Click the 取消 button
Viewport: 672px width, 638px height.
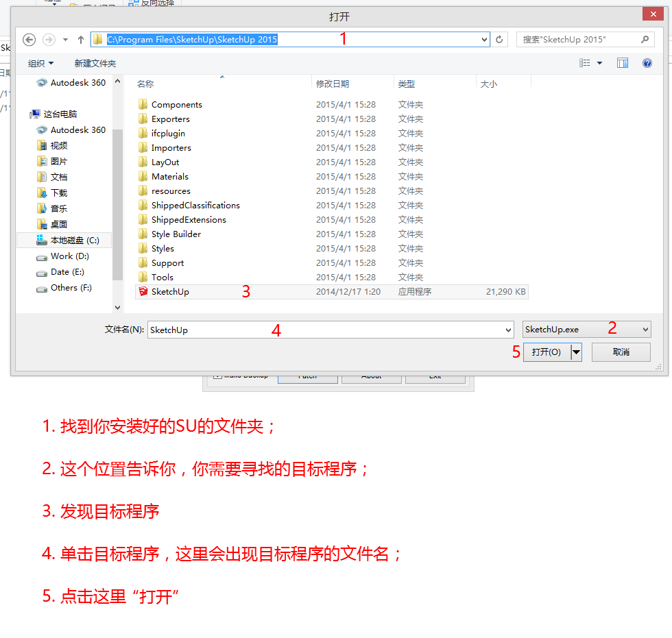tap(621, 352)
